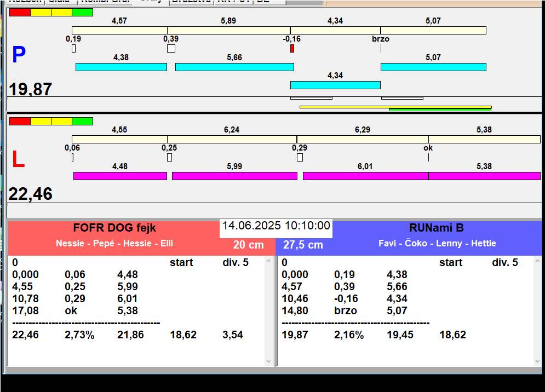Viewport: 545px width, 392px height.
Task: Click the cyan 4,34 run bar
Action: pyautogui.click(x=335, y=85)
